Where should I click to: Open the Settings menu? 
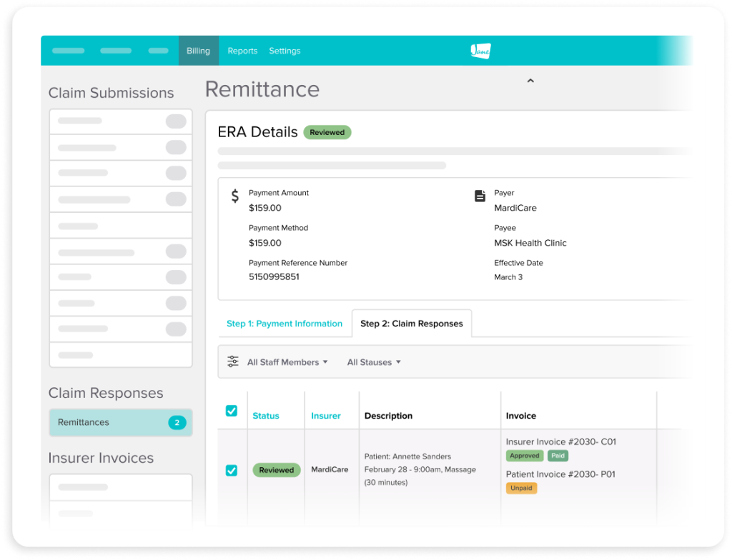(285, 50)
